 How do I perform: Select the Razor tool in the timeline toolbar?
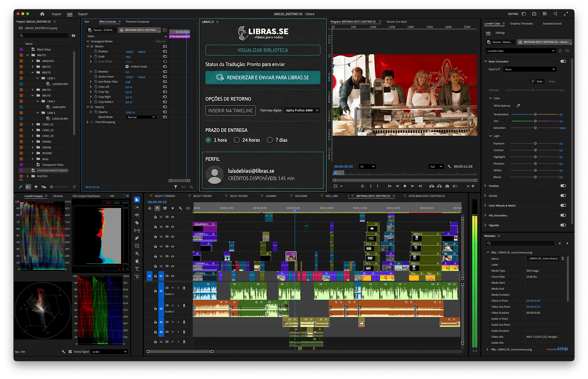(x=137, y=223)
